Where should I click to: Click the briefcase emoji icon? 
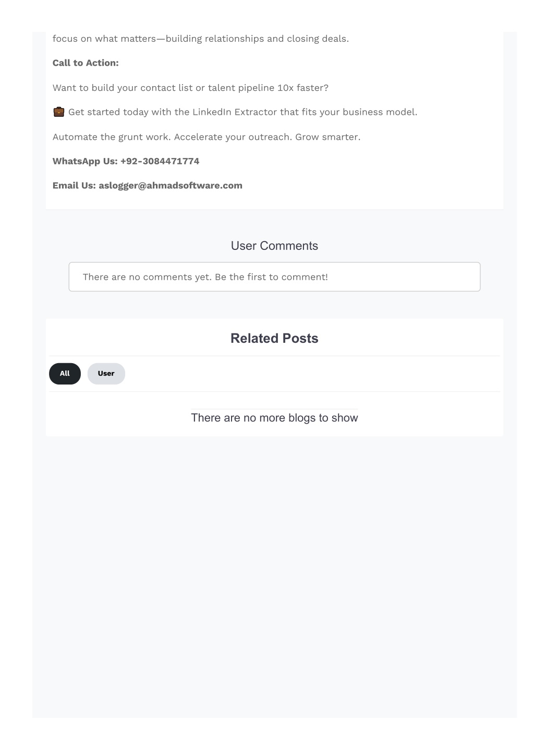point(59,112)
